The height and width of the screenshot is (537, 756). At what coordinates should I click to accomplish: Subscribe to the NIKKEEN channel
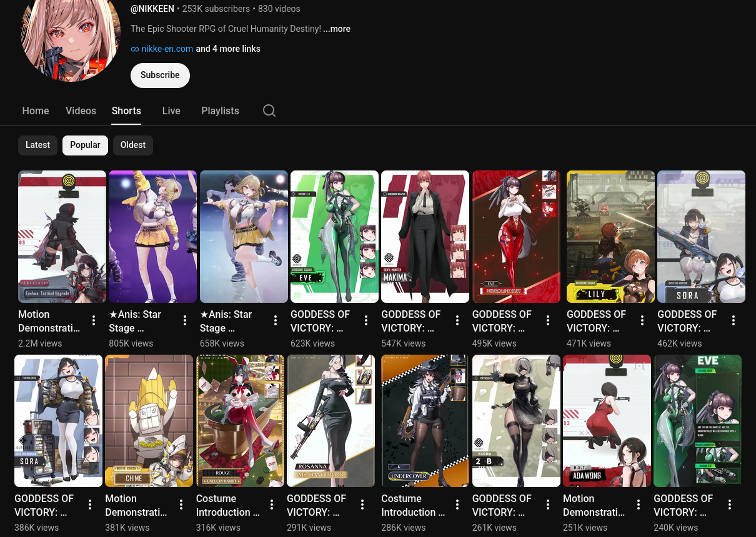[160, 75]
